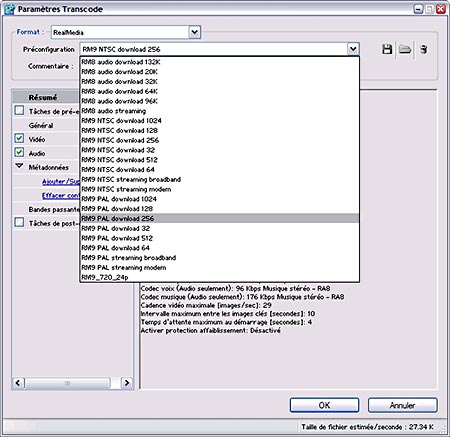The width and height of the screenshot is (450, 437).
Task: Click the save preset floppy disk icon
Action: pos(387,49)
